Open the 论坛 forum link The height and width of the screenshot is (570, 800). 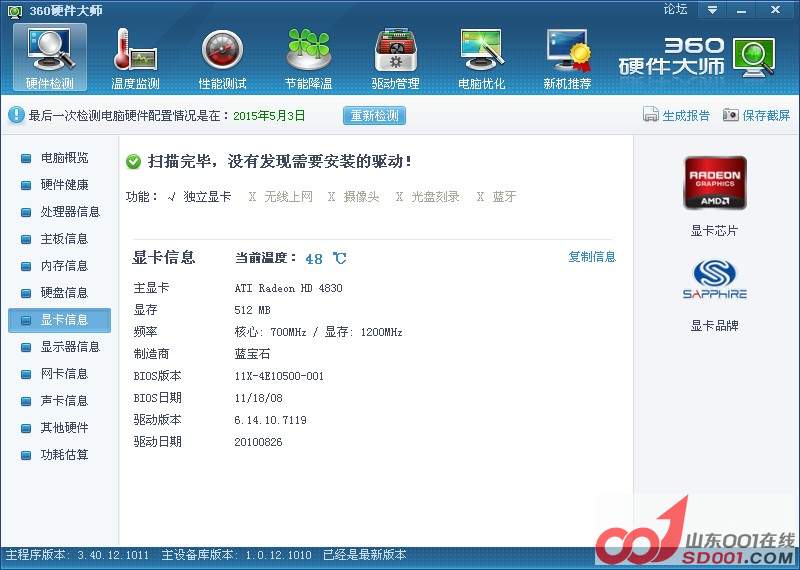[x=675, y=9]
